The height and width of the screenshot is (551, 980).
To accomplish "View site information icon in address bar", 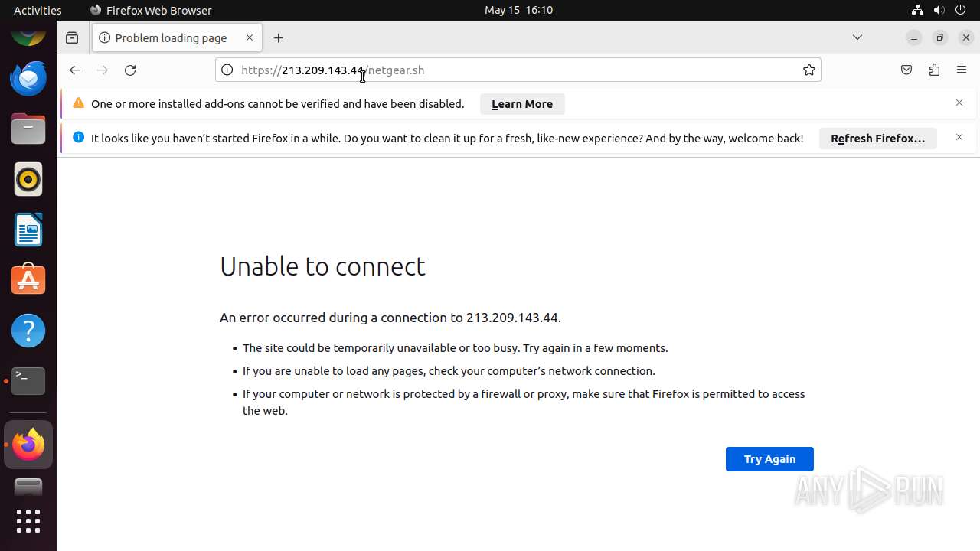I will [227, 70].
